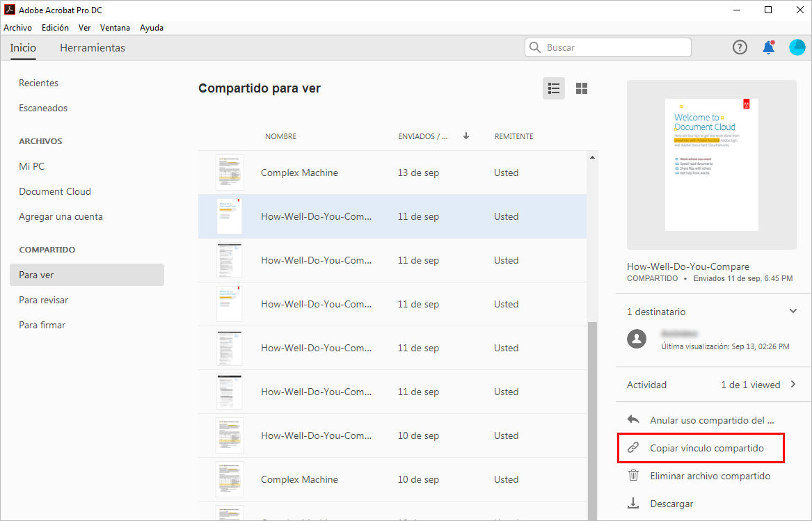Screen dimensions: 812x521
Task: Click Eliminar archivo compartido
Action: pyautogui.click(x=710, y=475)
